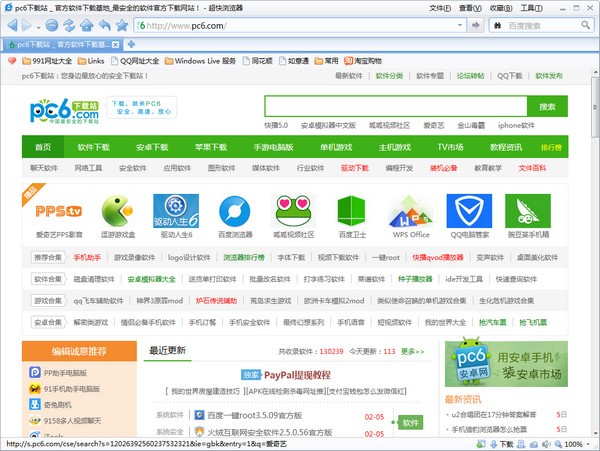
Task: Select the TV市场 nav tab
Action: click(450, 147)
